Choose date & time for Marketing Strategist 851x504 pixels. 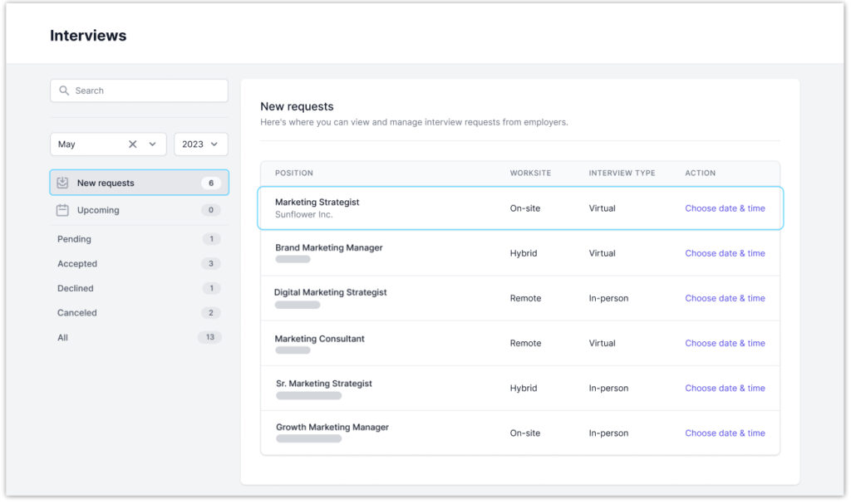click(x=725, y=208)
